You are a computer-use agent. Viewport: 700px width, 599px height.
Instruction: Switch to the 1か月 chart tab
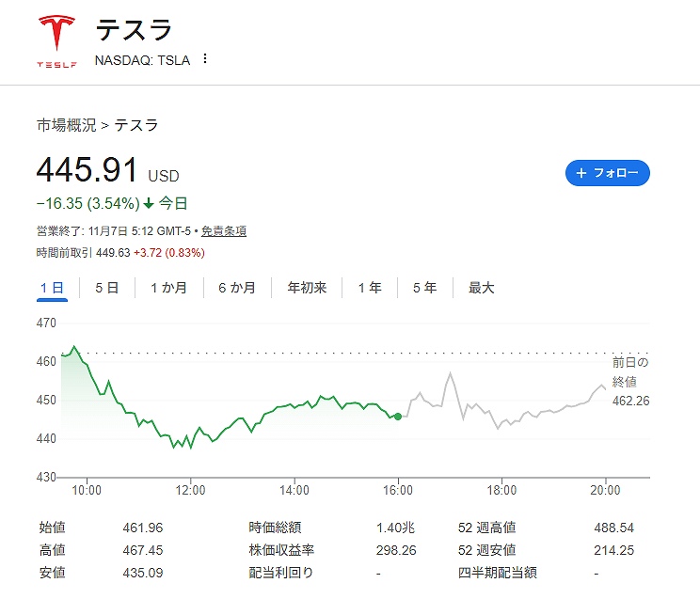click(168, 288)
